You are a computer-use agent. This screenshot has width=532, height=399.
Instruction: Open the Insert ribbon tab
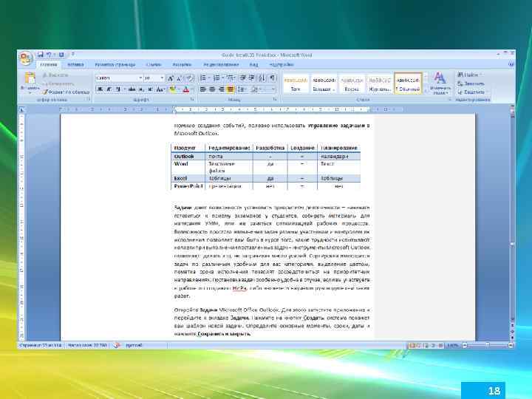point(75,64)
